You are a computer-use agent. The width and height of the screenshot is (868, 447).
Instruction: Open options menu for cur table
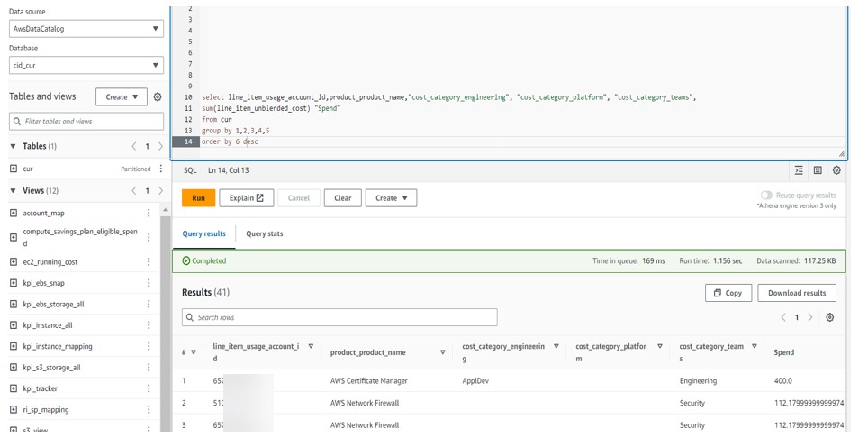[161, 169]
